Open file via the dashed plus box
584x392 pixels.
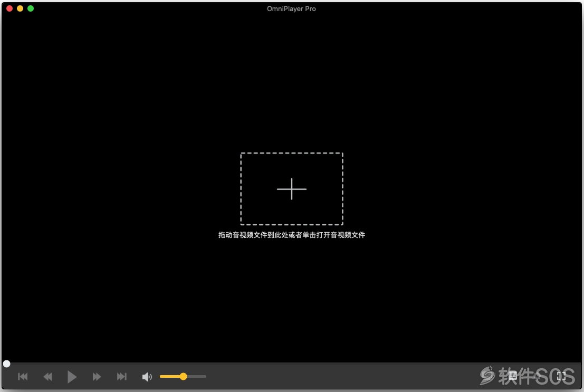[x=292, y=189]
